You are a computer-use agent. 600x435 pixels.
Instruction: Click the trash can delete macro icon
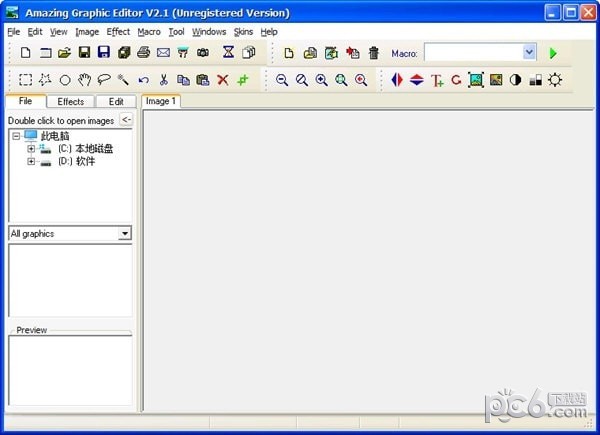point(374,53)
